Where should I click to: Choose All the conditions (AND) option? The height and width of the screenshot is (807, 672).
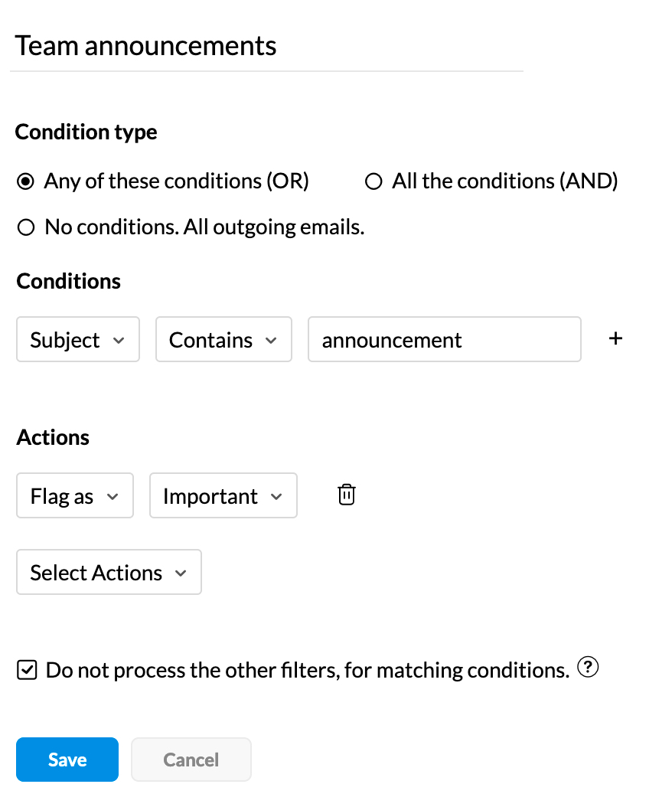374,181
